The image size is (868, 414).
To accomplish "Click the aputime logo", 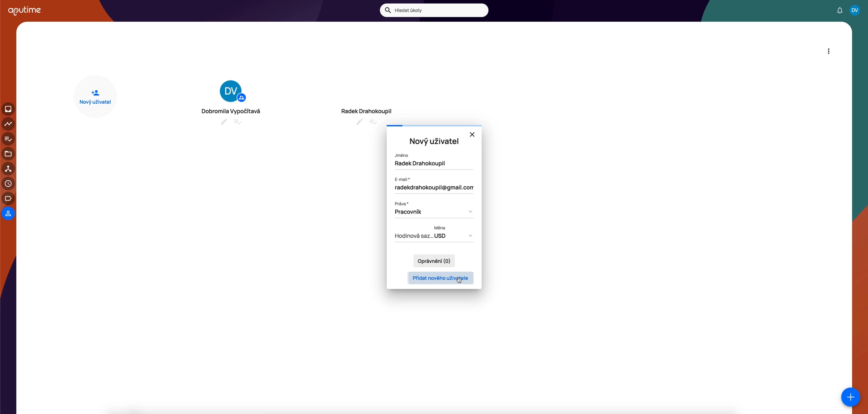I will tap(25, 10).
